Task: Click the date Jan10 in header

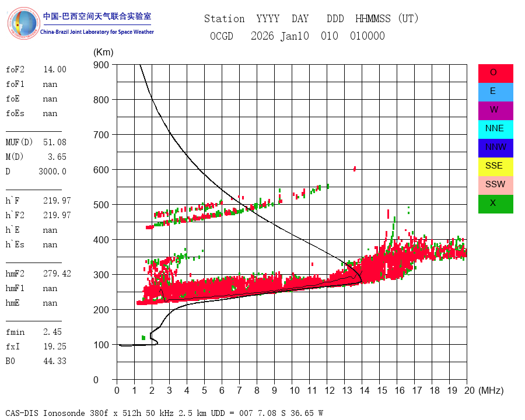Action: click(x=295, y=36)
